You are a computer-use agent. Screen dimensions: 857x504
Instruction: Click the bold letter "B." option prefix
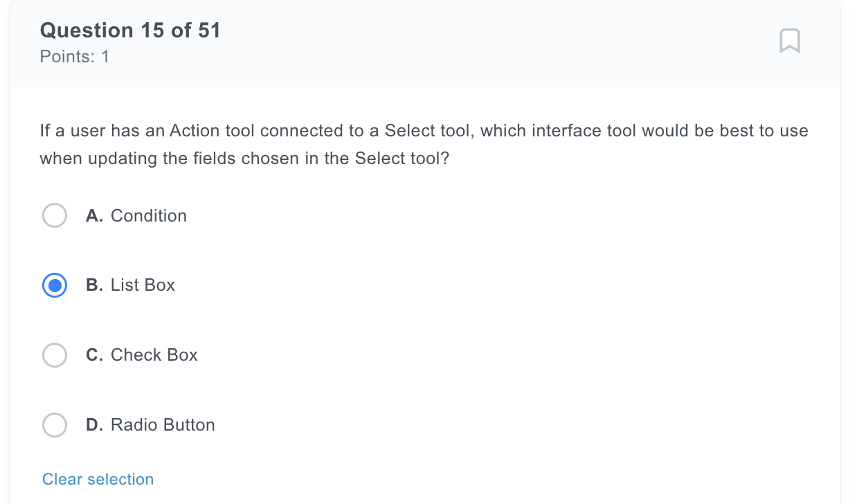(95, 285)
